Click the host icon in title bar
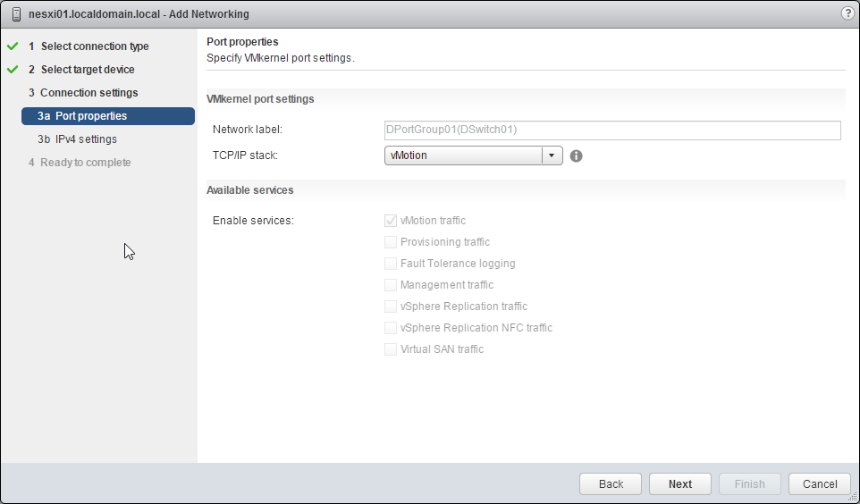Image resolution: width=860 pixels, height=504 pixels. [16, 14]
